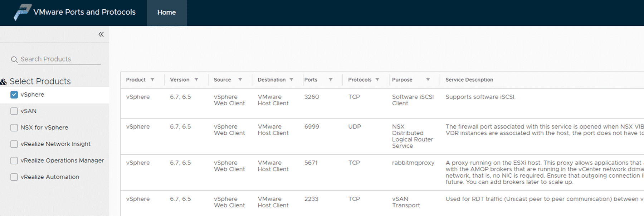Image resolution: width=644 pixels, height=216 pixels.
Task: Open the Protocols column filter icon
Action: click(x=377, y=80)
